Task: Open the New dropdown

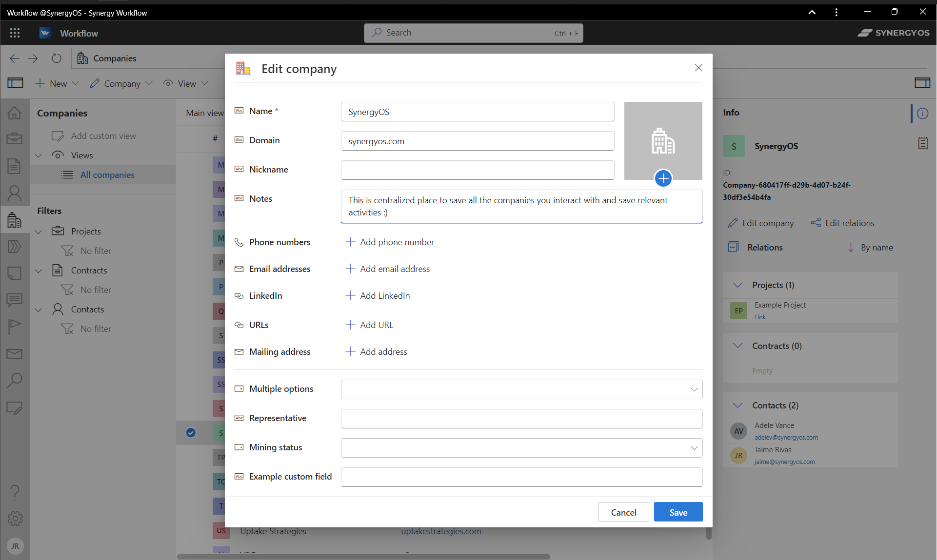Action: click(57, 83)
